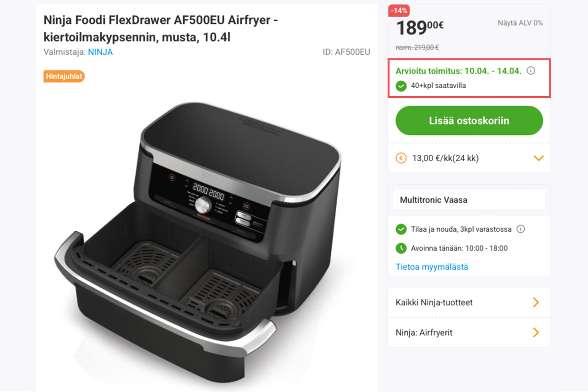This screenshot has height=392, width=588.
Task: Open the Tietoa myymälästä link
Action: pos(432,267)
